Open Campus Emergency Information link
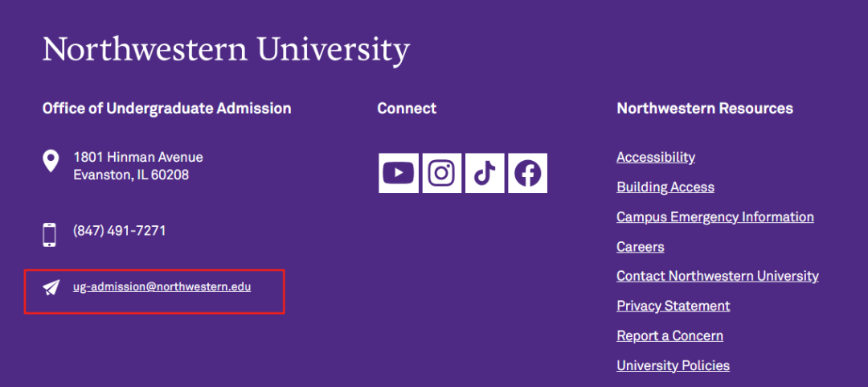868x387 pixels. point(714,216)
